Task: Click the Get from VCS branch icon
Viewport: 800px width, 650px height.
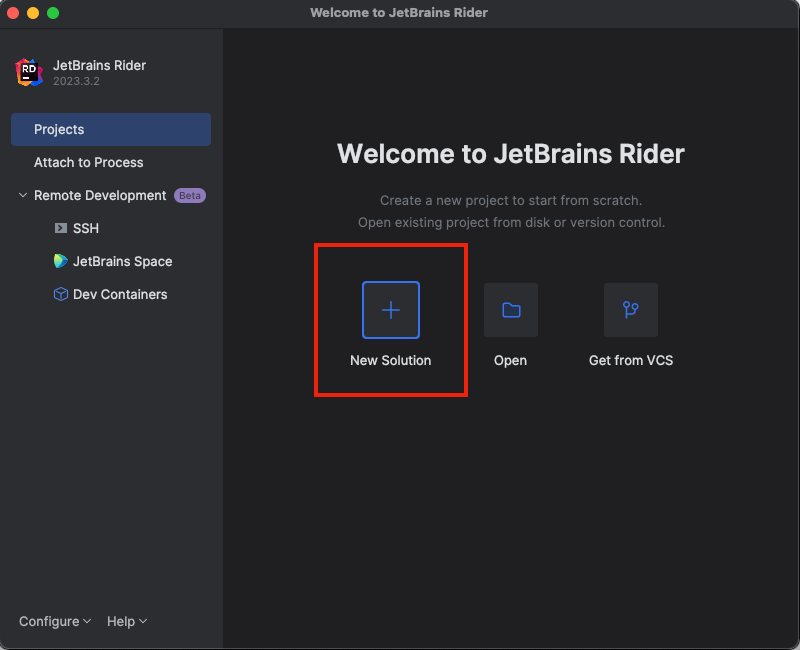Action: point(631,310)
